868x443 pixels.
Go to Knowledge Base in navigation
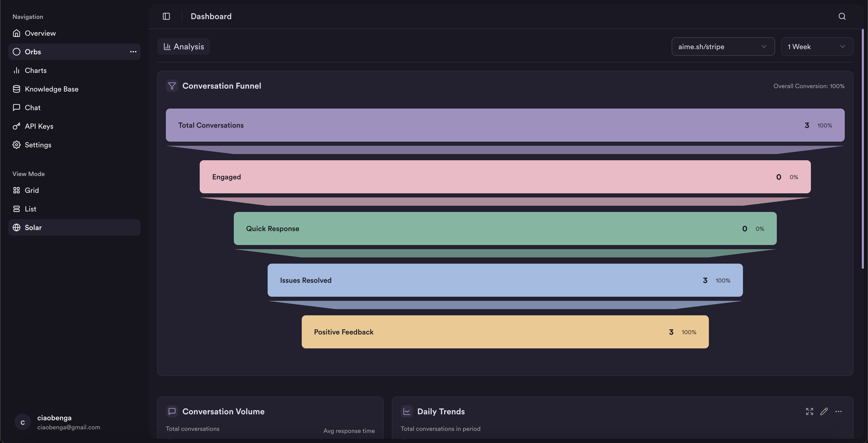[51, 89]
